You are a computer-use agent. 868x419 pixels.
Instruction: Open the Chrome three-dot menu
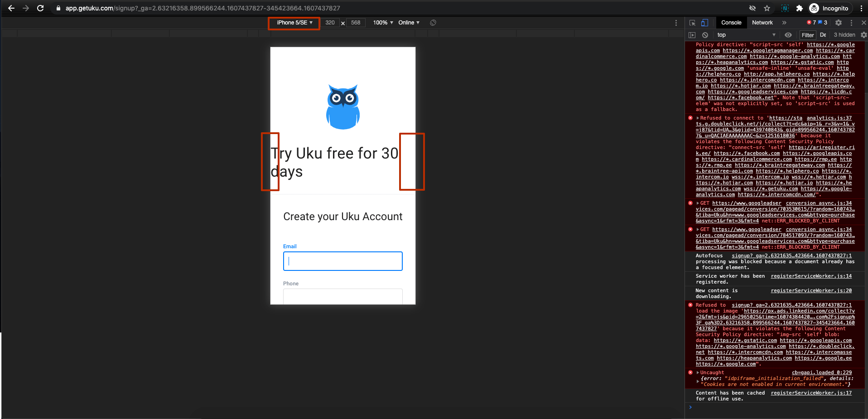point(861,8)
